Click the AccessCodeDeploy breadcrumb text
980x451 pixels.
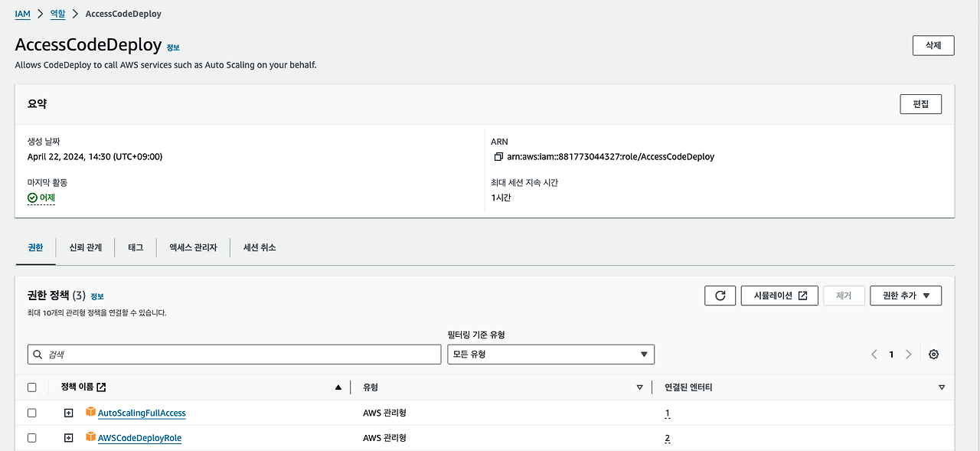coord(123,14)
